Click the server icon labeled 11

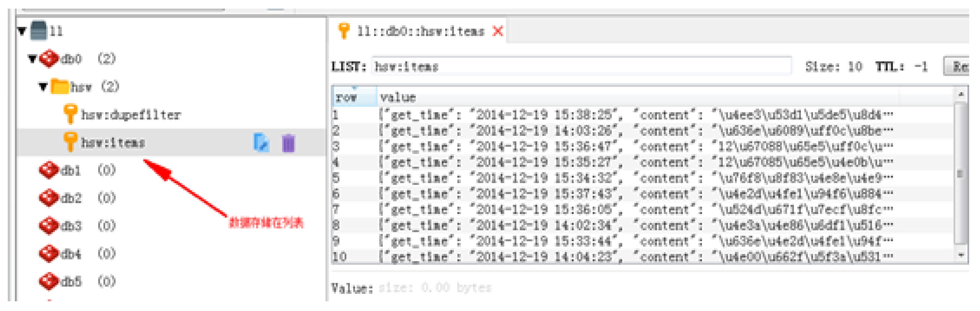click(38, 31)
